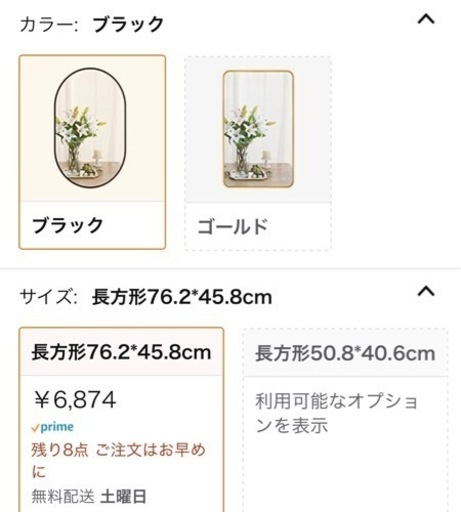Select the ブラック oval mirror thumbnail
Image resolution: width=461 pixels, height=512 pixels.
click(90, 128)
